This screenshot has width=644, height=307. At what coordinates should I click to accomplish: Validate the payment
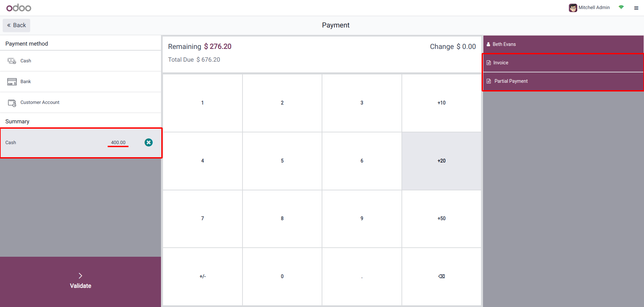click(x=80, y=282)
